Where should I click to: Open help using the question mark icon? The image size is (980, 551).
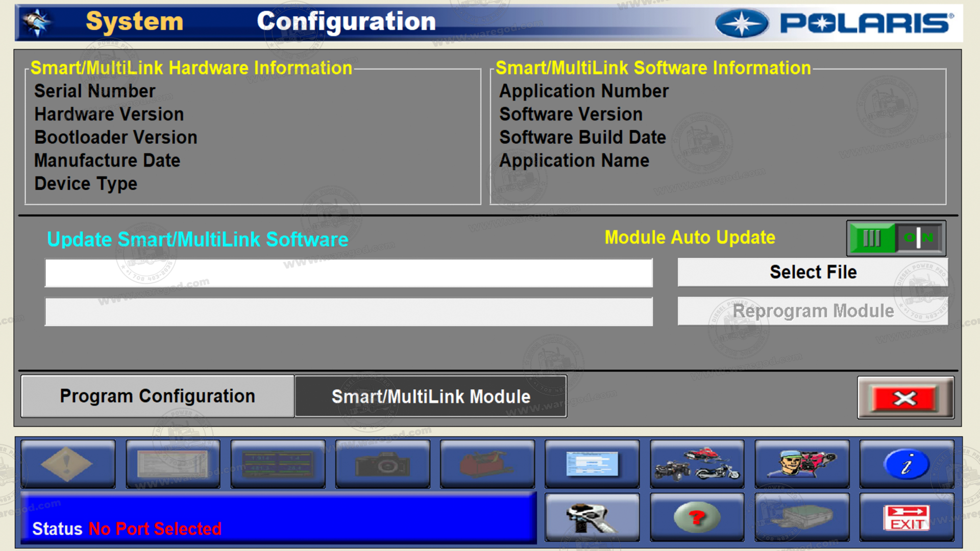tap(697, 517)
